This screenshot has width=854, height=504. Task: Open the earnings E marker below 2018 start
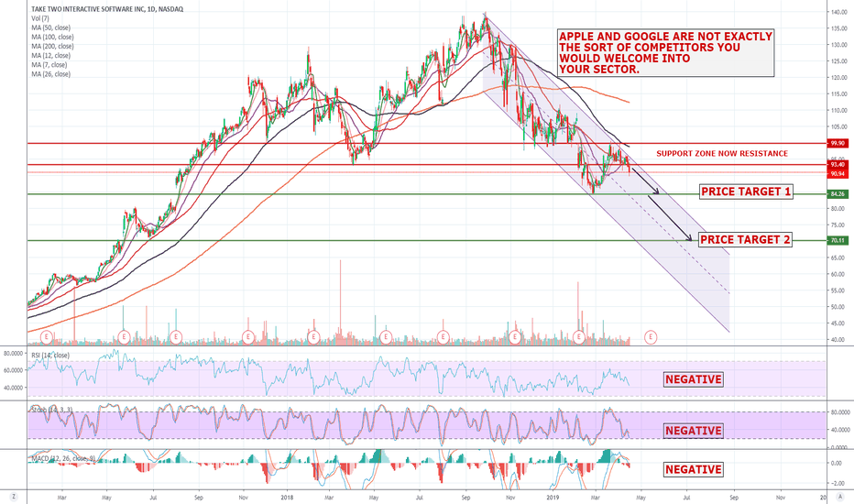coord(313,337)
